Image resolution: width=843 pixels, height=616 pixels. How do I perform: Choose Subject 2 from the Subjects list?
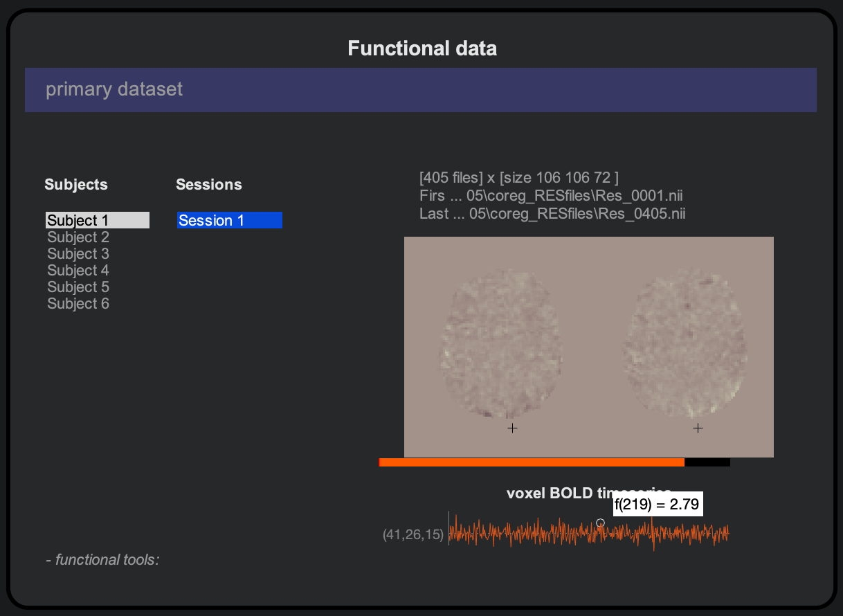(x=78, y=237)
